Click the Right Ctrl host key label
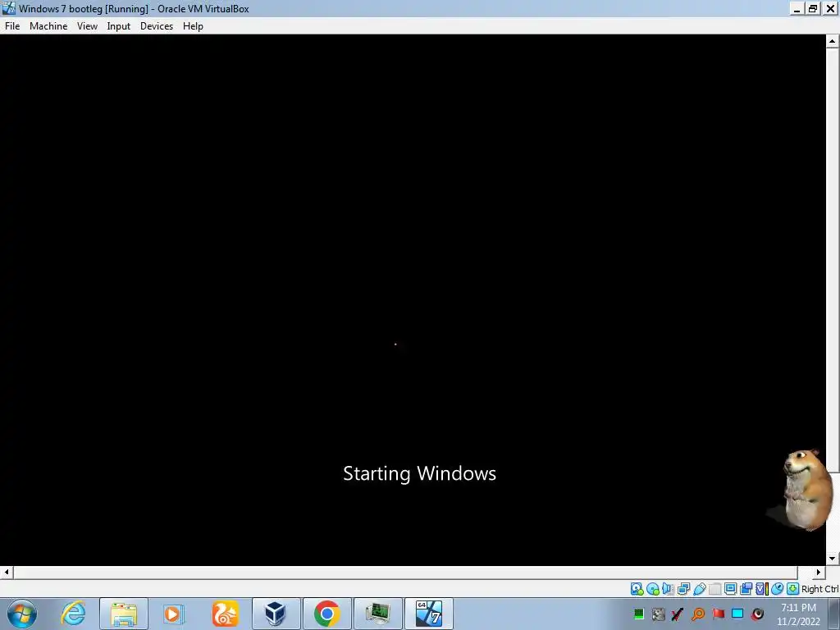Viewport: 840px width, 630px height. pos(820,589)
